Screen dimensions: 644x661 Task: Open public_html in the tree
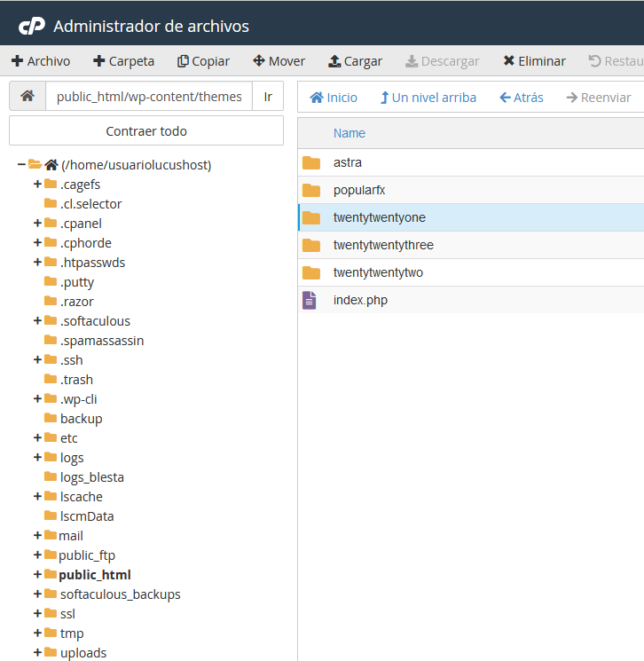[94, 575]
